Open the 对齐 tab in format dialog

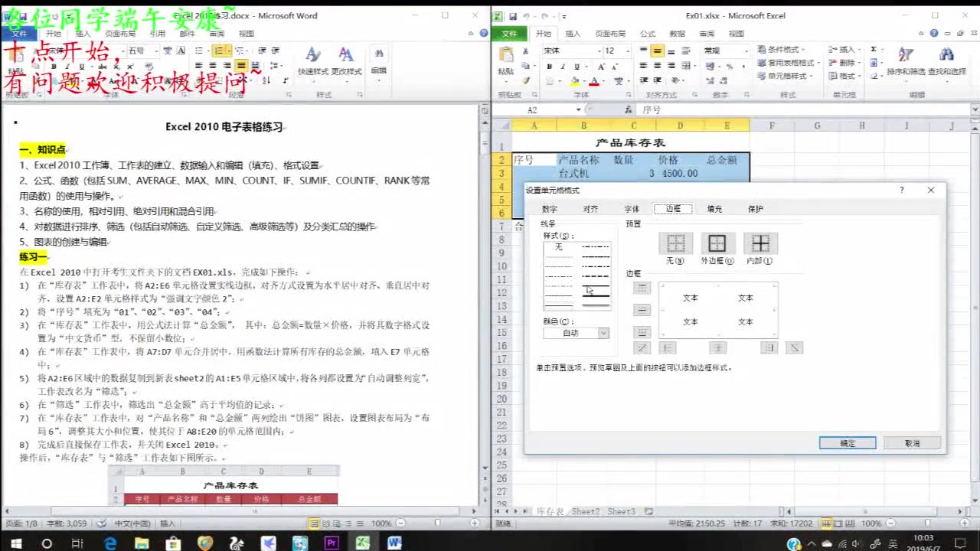(x=590, y=209)
